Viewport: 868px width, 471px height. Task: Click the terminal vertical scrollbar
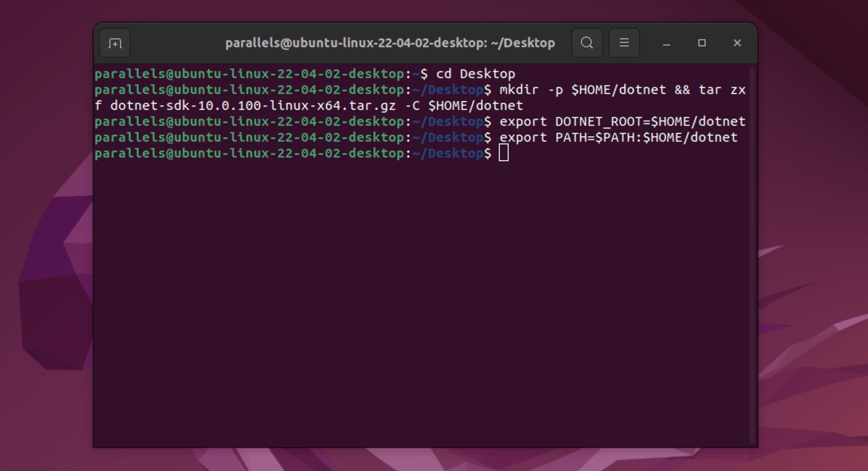pyautogui.click(x=753, y=255)
